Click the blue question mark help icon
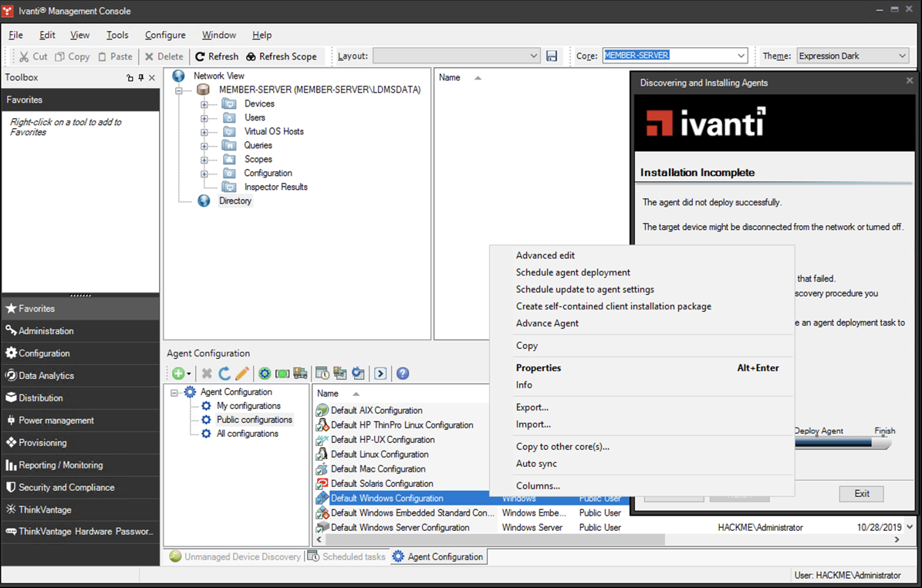Screen dimensions: 922x588 pyautogui.click(x=402, y=373)
